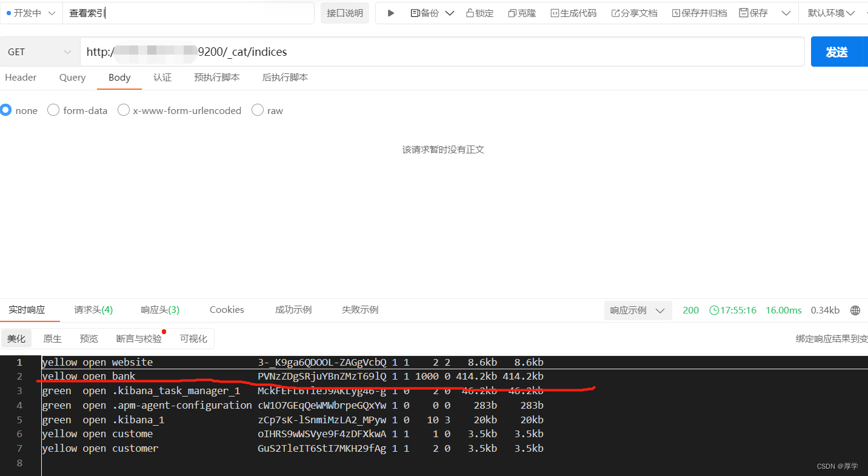This screenshot has width=868, height=476.
Task: Open the 请求头(4) tab
Action: 93,310
